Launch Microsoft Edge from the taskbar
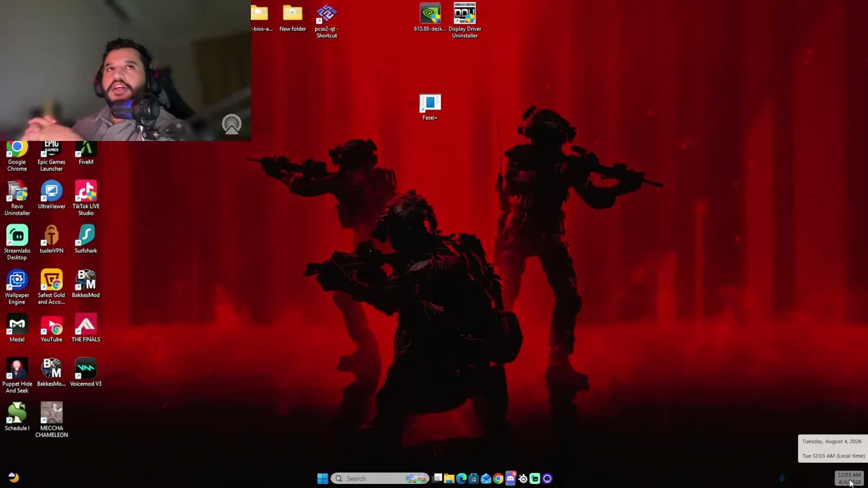Viewport: 868px width, 488px height. [461, 479]
